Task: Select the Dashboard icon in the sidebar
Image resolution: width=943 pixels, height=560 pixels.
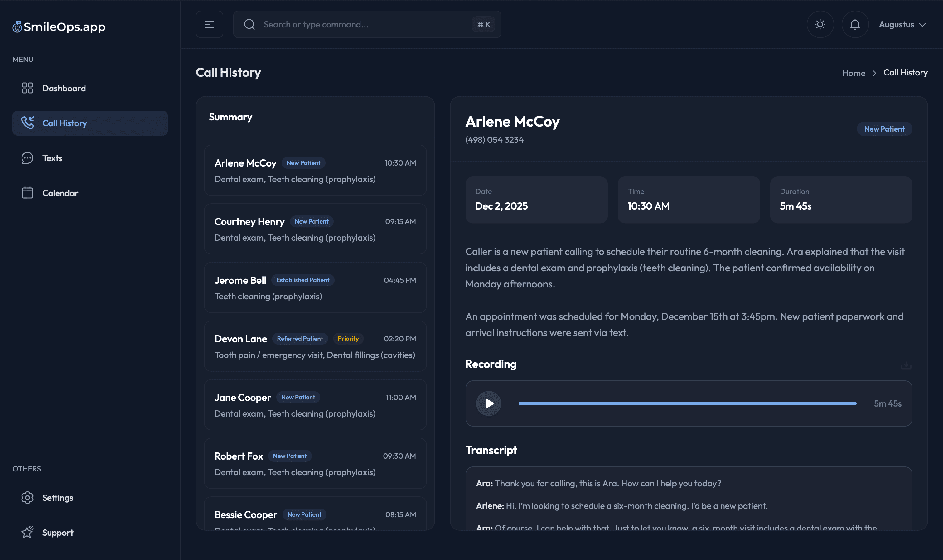Action: coord(27,88)
